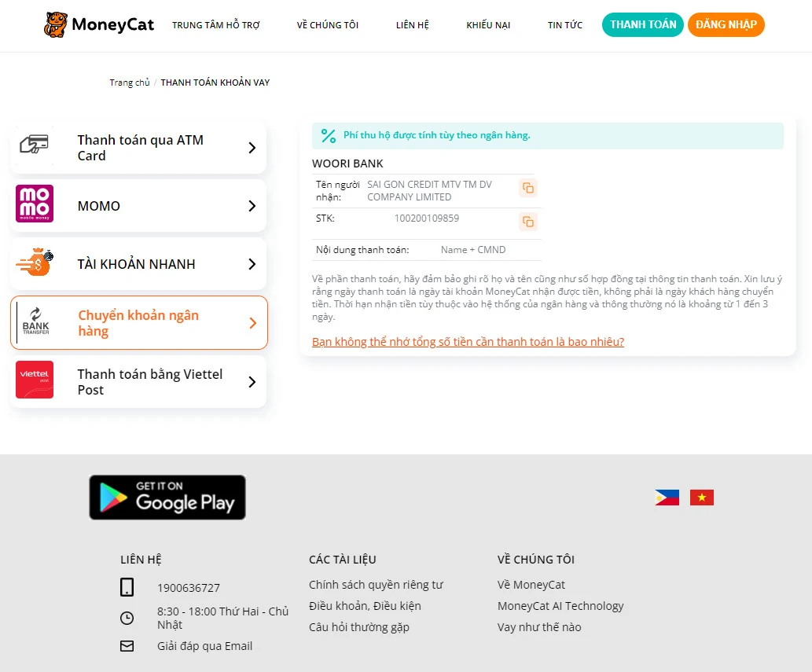This screenshot has width=812, height=672.
Task: Open Vay như thế nào link
Action: [539, 627]
